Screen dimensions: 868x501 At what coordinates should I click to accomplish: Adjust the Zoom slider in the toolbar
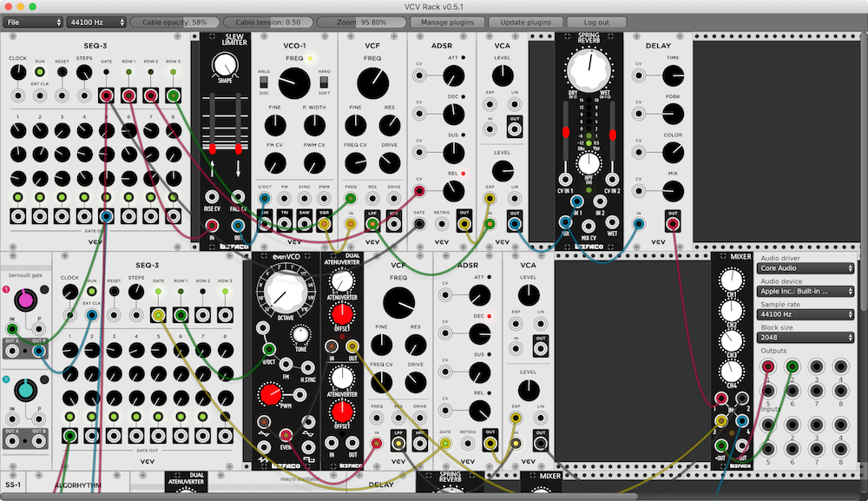pos(361,23)
